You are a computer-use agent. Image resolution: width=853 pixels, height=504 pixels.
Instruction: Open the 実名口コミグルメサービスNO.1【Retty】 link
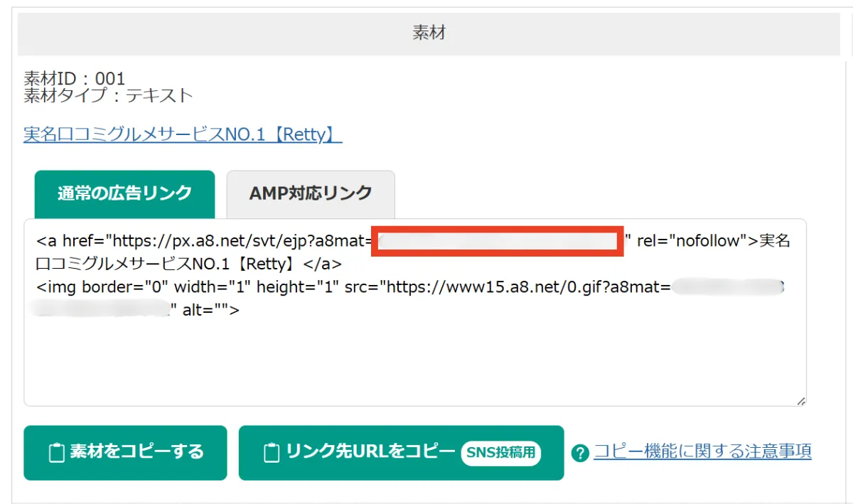[183, 134]
